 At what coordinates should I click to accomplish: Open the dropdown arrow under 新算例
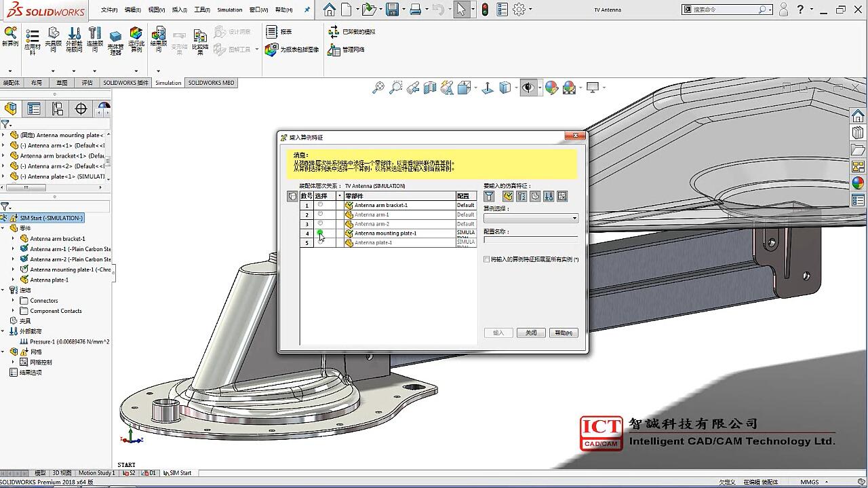pyautogui.click(x=9, y=71)
